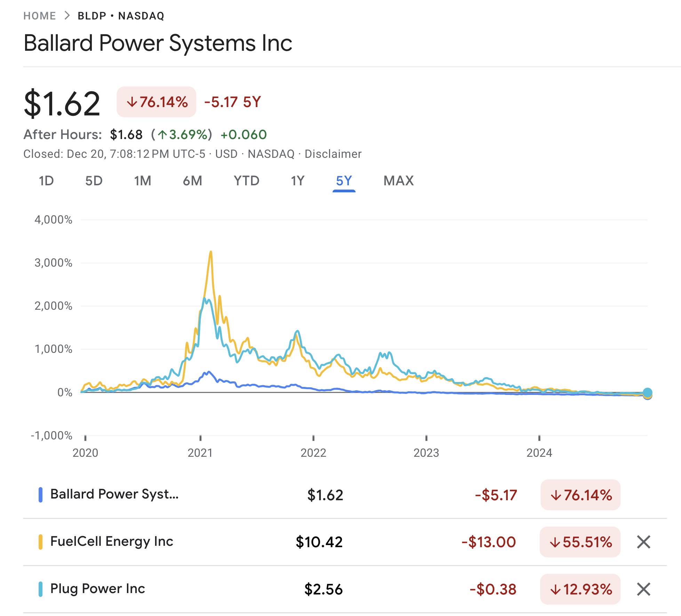
Task: Click the breadcrumb chevron arrow icon
Action: (x=67, y=16)
